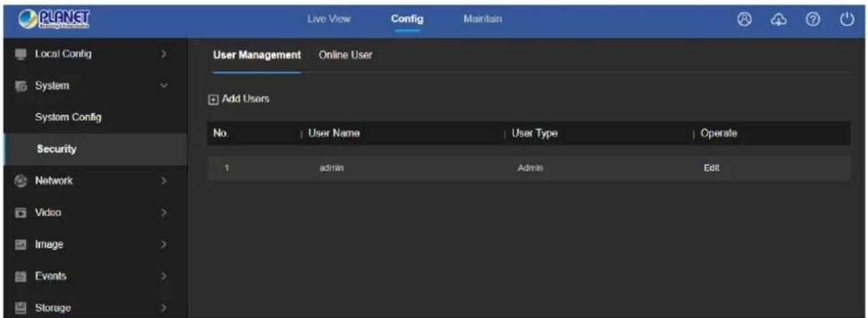Screen dimensions: 868x318
Task: Click the power logout icon
Action: [846, 19]
